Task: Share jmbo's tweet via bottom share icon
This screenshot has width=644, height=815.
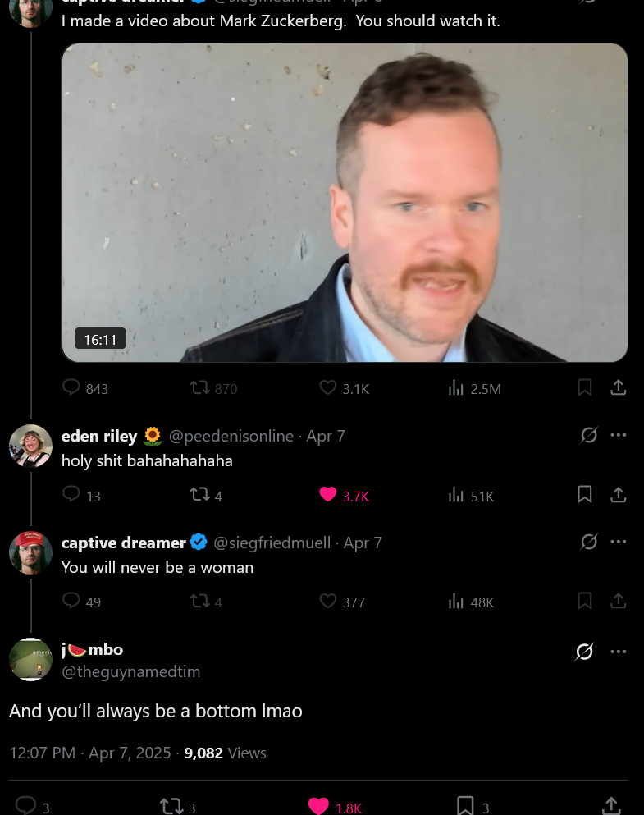Action: point(611,806)
